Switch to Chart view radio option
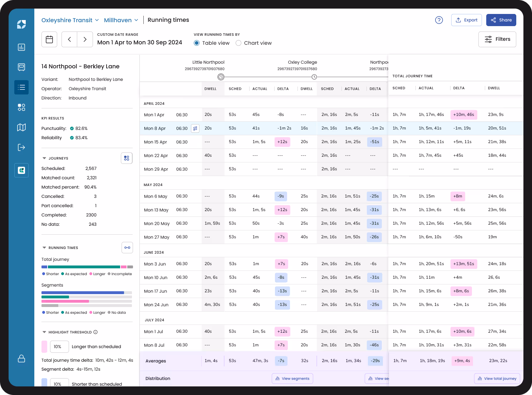Viewport: 532px width, 395px height. click(x=238, y=43)
